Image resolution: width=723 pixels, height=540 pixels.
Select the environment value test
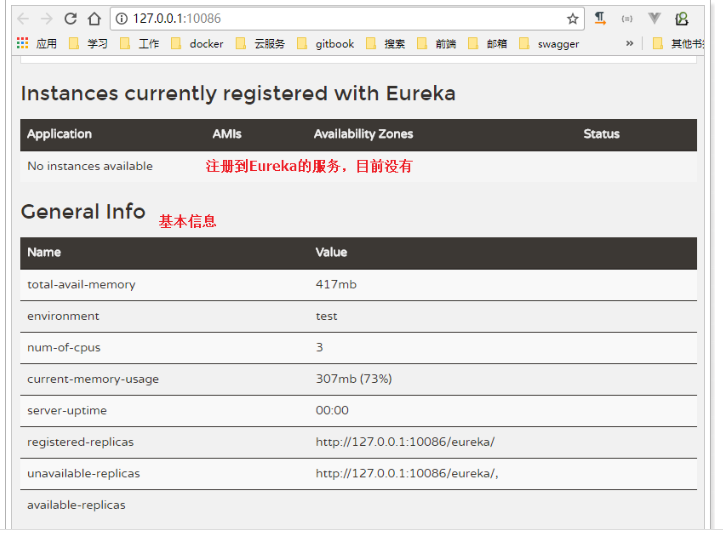(x=326, y=316)
